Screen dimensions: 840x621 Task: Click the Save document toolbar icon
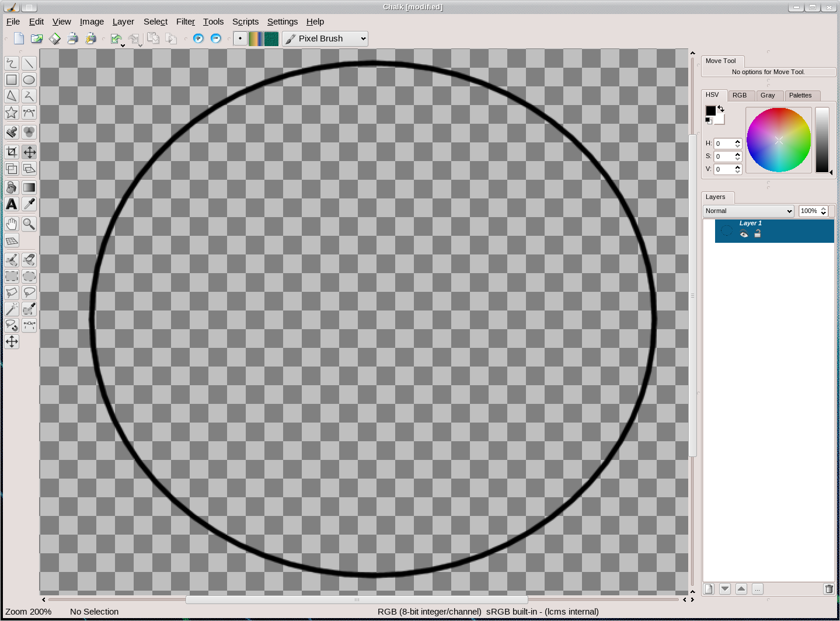tap(54, 39)
